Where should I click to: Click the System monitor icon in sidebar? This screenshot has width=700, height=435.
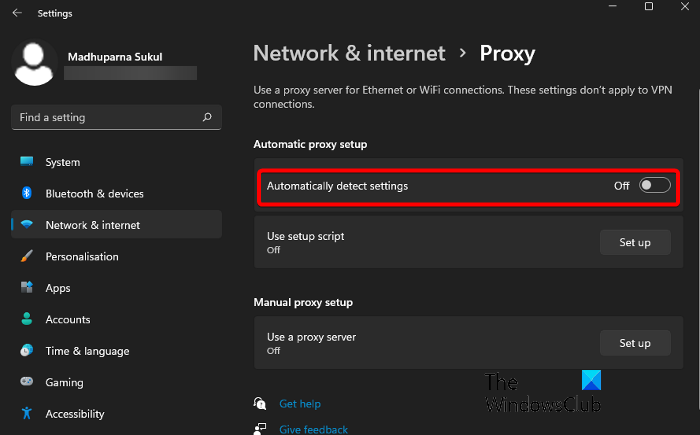[27, 162]
